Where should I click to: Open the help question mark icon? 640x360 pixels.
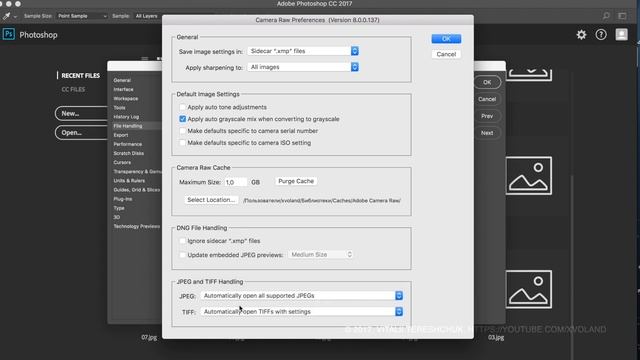pyautogui.click(x=601, y=35)
